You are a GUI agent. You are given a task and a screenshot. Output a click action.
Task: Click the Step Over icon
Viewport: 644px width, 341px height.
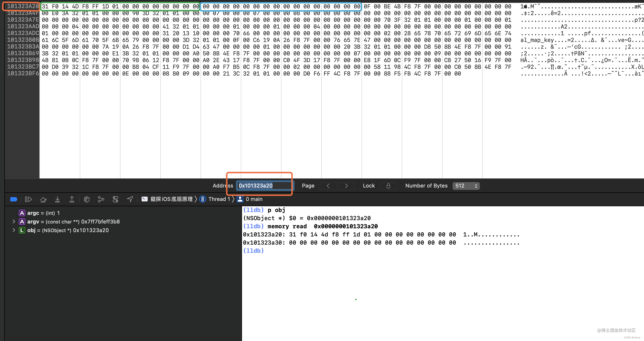click(43, 199)
